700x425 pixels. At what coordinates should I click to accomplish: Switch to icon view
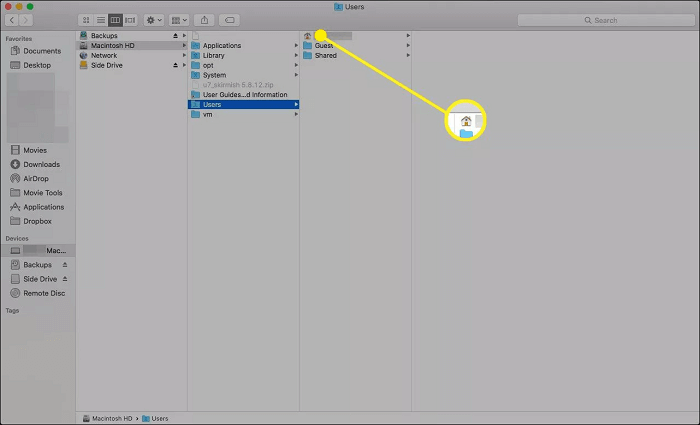click(86, 20)
